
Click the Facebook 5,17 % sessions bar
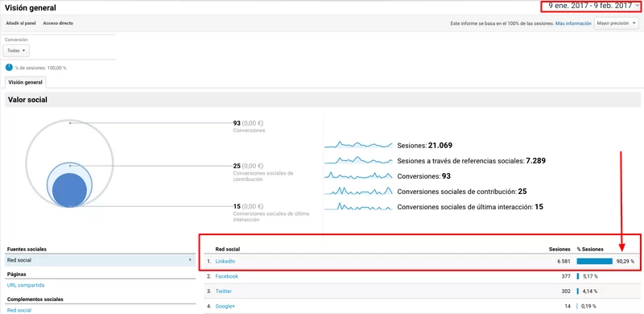pyautogui.click(x=577, y=276)
